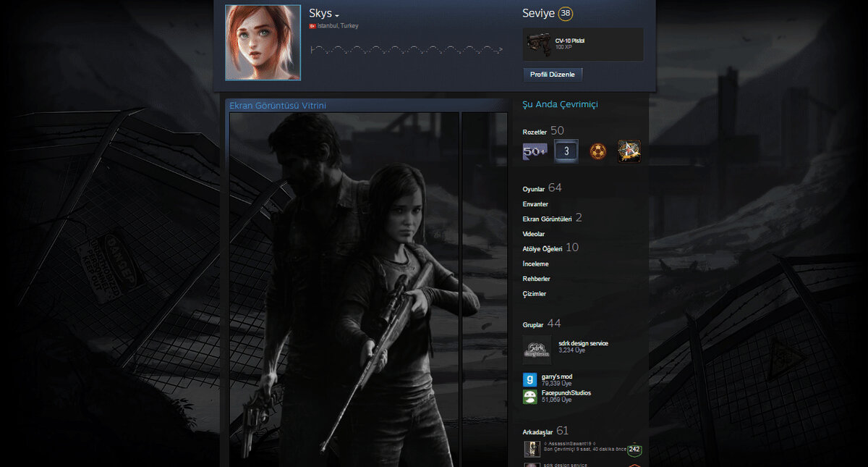868x467 pixels.
Task: Click the 100 XP text
Action: click(x=563, y=48)
